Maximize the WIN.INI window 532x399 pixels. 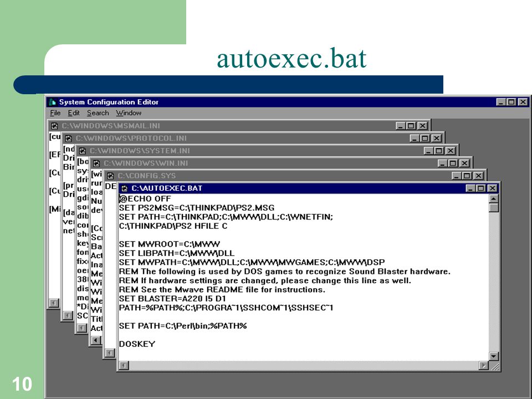click(453, 163)
